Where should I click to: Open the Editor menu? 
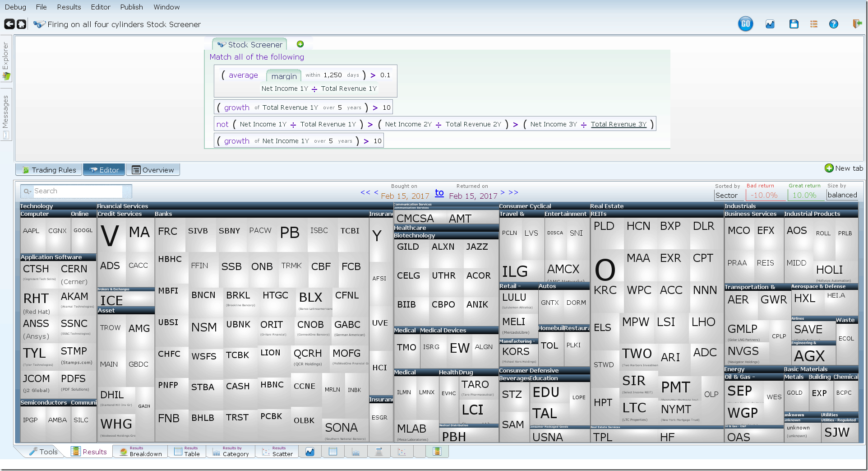point(101,7)
